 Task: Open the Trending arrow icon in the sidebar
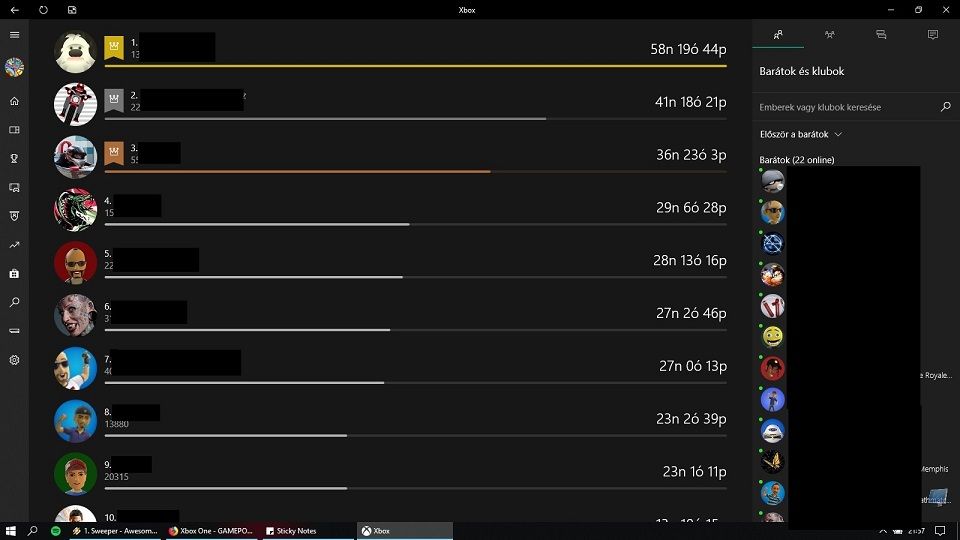click(x=14, y=244)
